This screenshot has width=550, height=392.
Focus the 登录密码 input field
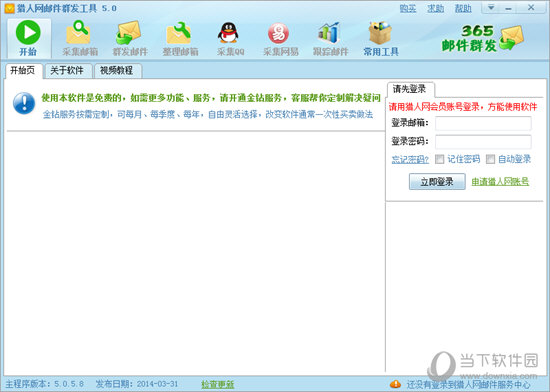[483, 142]
